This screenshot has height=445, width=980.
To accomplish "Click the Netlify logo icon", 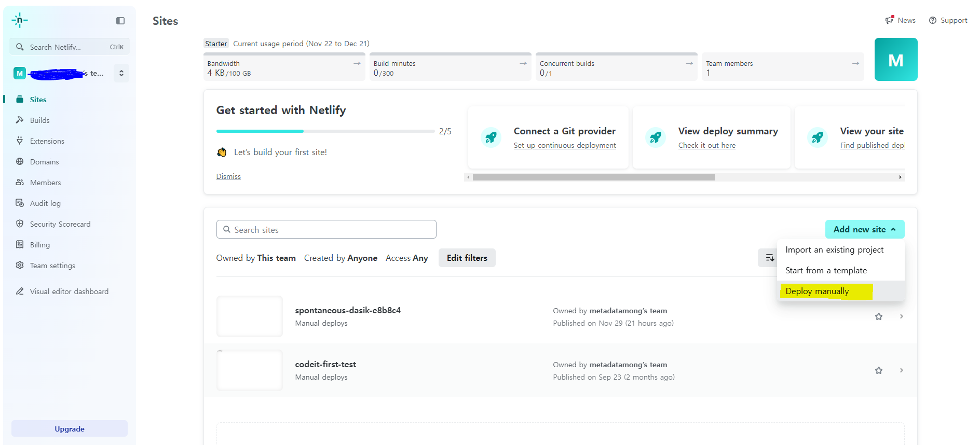I will pos(20,20).
